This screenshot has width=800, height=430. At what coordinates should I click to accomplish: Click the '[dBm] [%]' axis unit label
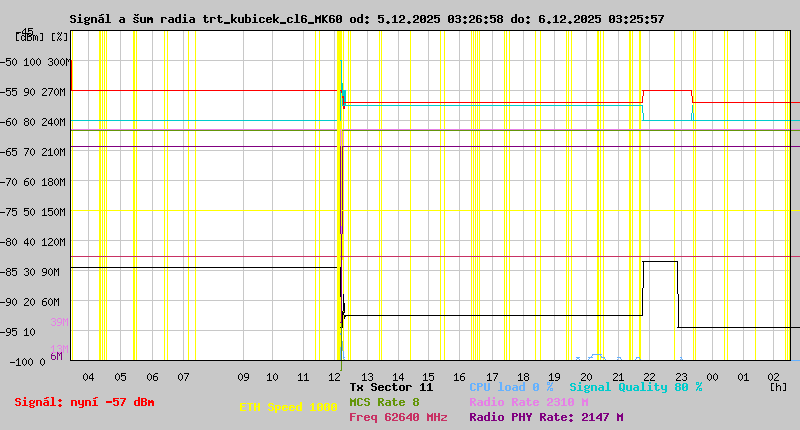pos(42,37)
